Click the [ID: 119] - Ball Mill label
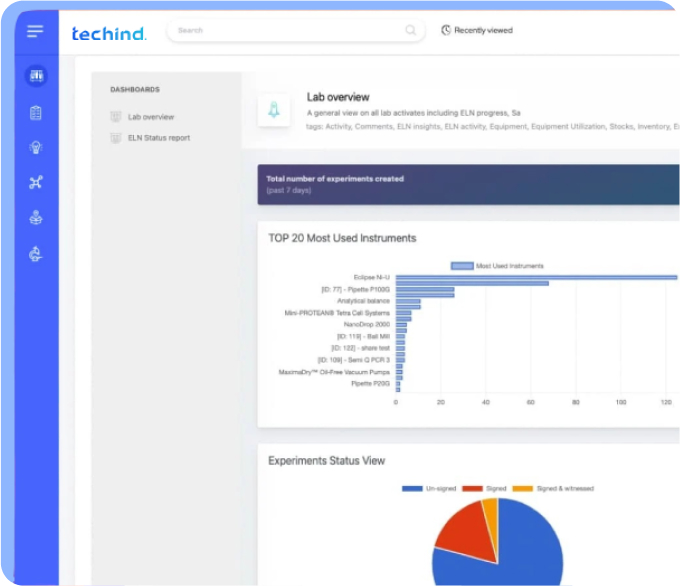Image resolution: width=680 pixels, height=586 pixels. tap(363, 336)
